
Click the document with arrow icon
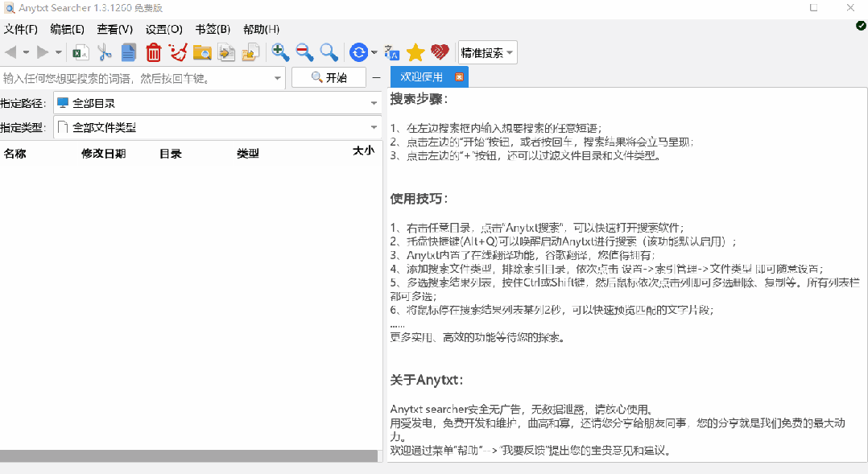click(x=226, y=52)
